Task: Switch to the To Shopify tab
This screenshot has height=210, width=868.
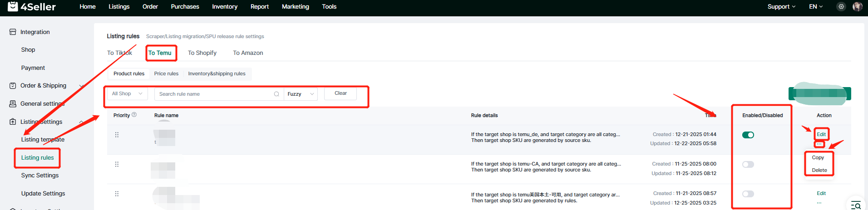Action: [202, 53]
